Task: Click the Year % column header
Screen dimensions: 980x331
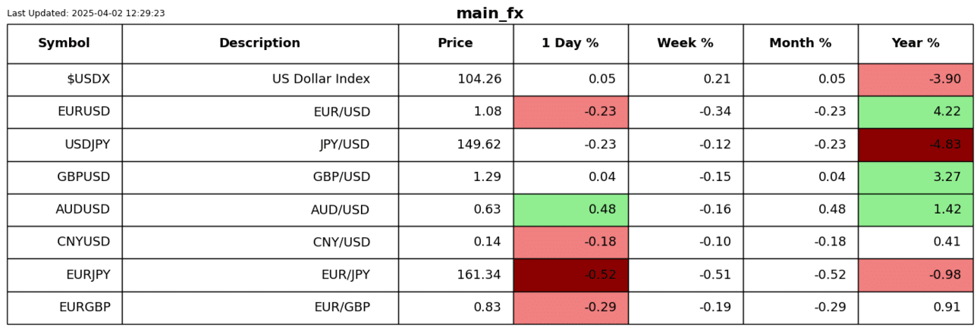Action: pos(916,43)
